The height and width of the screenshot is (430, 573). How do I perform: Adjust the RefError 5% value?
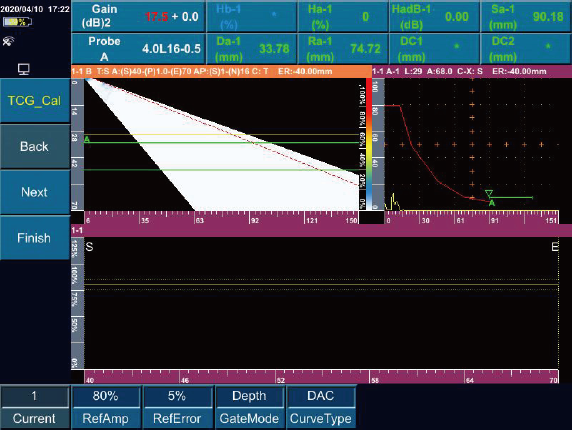coord(177,407)
